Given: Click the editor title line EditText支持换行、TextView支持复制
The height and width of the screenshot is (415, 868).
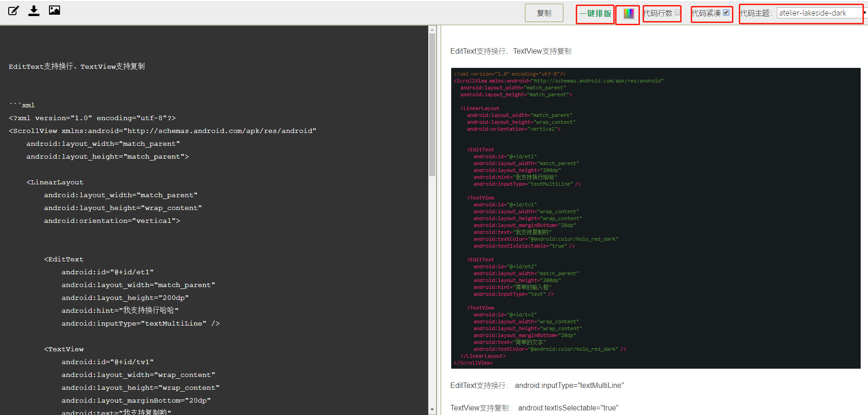Looking at the screenshot, I should click(x=77, y=66).
